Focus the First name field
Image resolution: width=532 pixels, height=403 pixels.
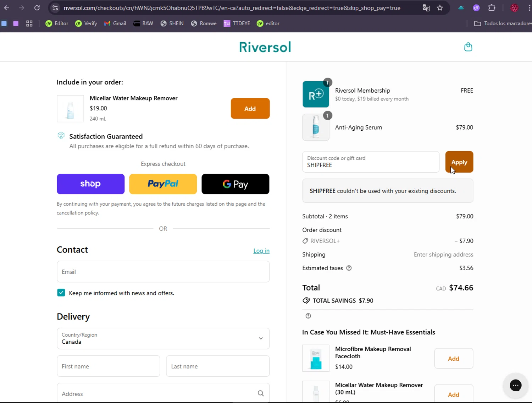(109, 366)
